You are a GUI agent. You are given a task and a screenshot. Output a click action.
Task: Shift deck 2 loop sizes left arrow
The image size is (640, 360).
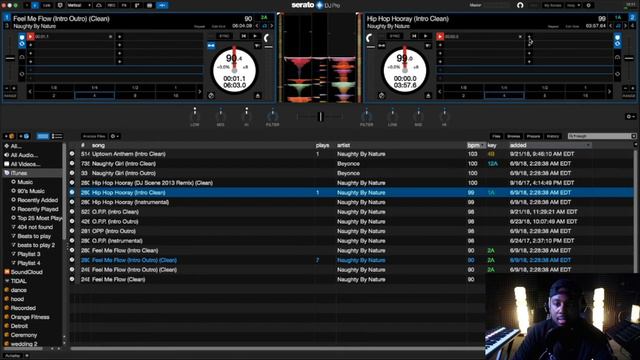[x=440, y=92]
